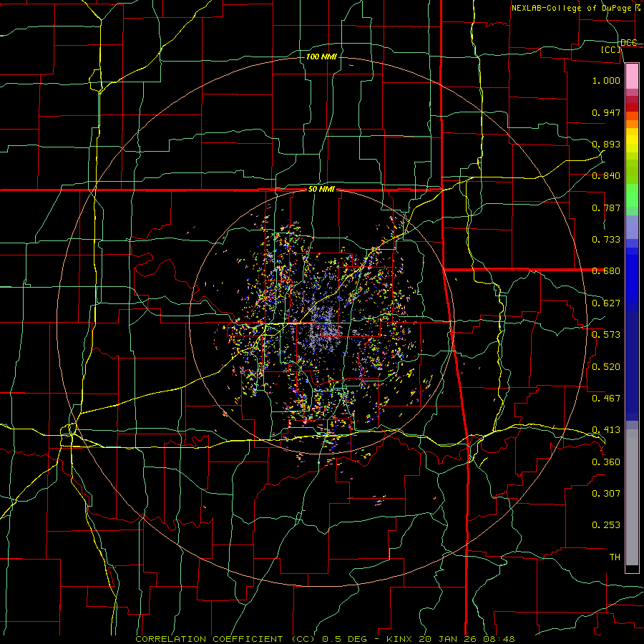Select the 0.467 legend value

pos(606,399)
